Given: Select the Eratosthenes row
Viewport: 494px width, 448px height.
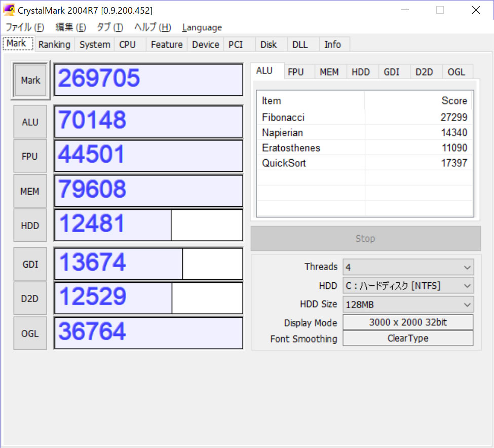Looking at the screenshot, I should pyautogui.click(x=365, y=147).
